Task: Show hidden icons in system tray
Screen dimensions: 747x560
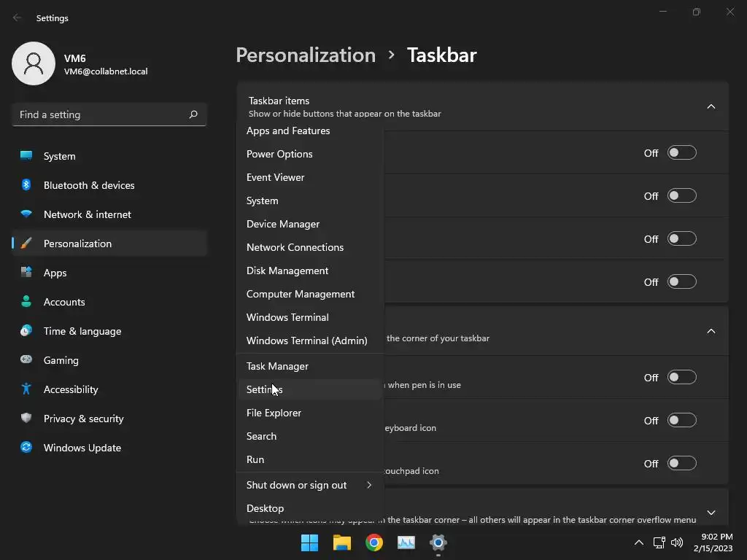Action: point(639,542)
